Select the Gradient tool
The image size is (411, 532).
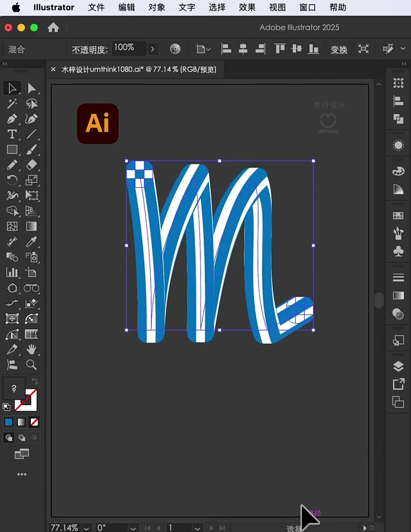31,226
